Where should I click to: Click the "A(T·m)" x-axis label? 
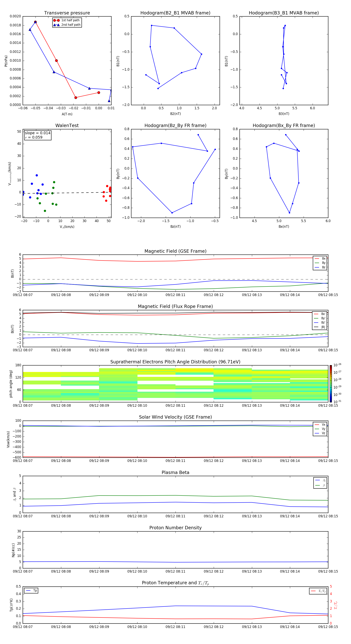pos(67,114)
